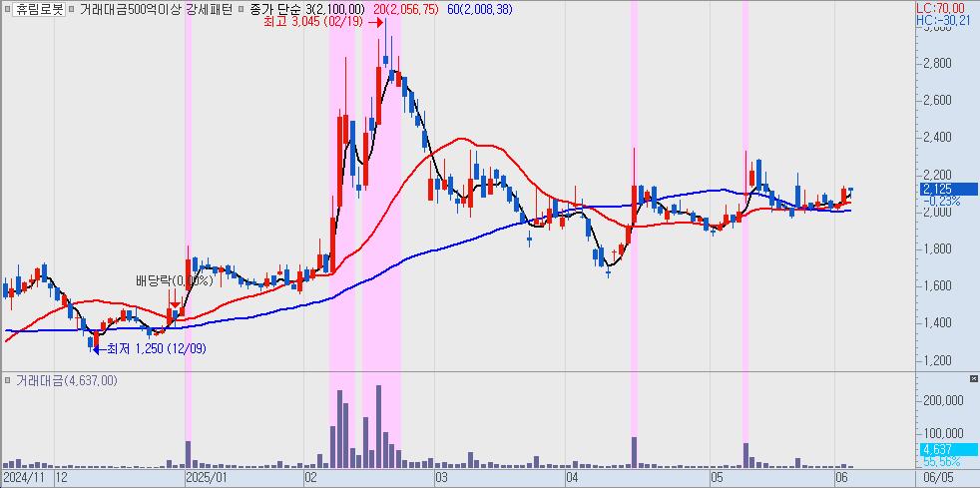Click the 1,400 price axis label
Viewport: 980px width, 488px height.
937,323
